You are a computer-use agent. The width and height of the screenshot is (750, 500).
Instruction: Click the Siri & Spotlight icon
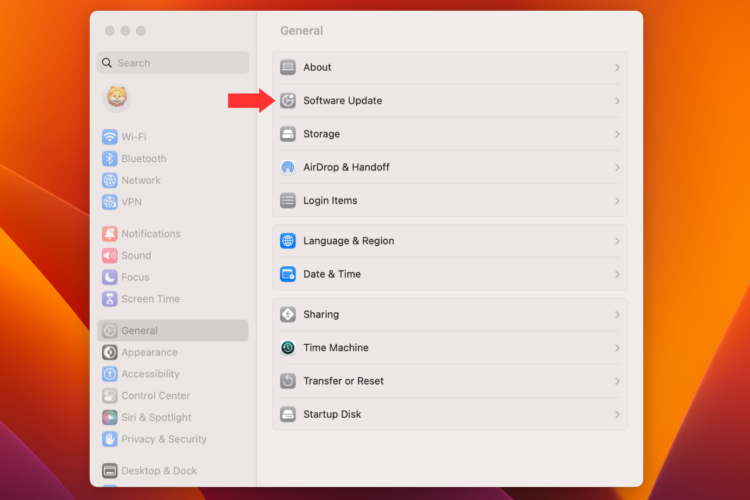coord(110,417)
